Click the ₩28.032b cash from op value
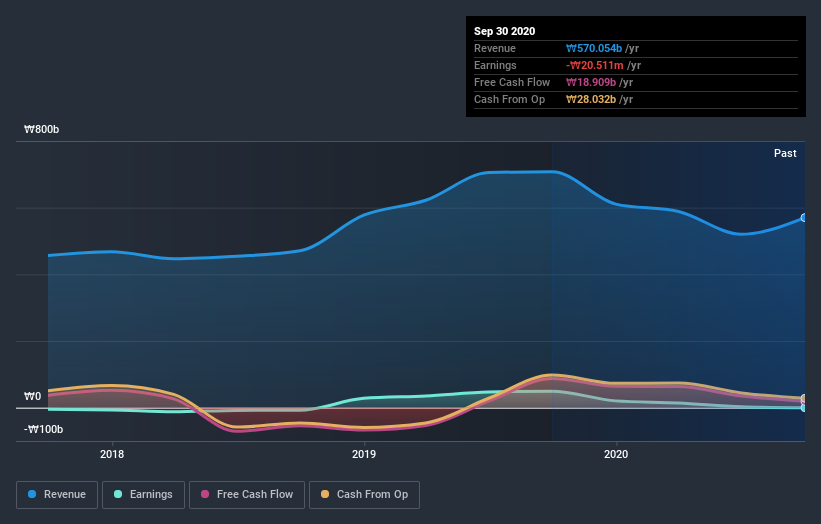 (591, 99)
